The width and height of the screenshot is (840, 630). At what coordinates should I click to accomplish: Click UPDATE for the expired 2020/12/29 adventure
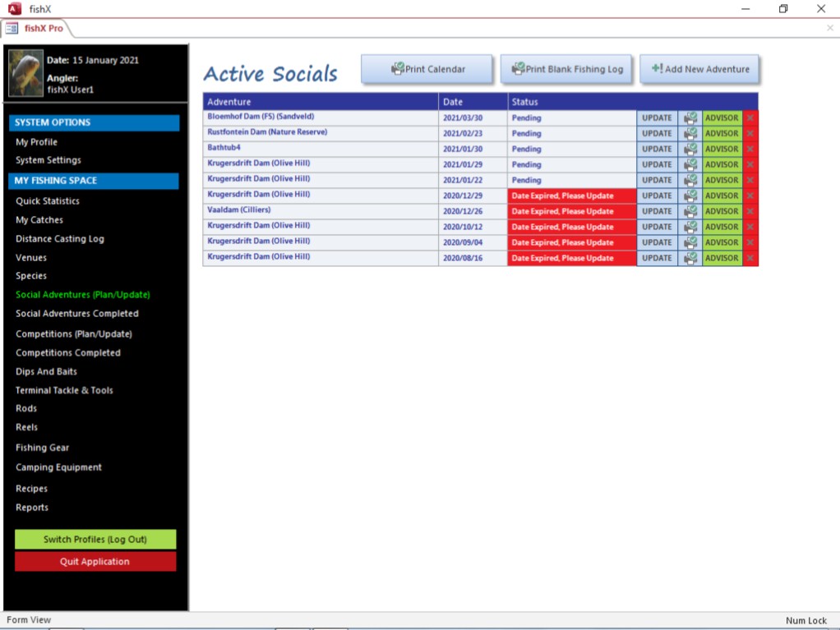click(657, 195)
